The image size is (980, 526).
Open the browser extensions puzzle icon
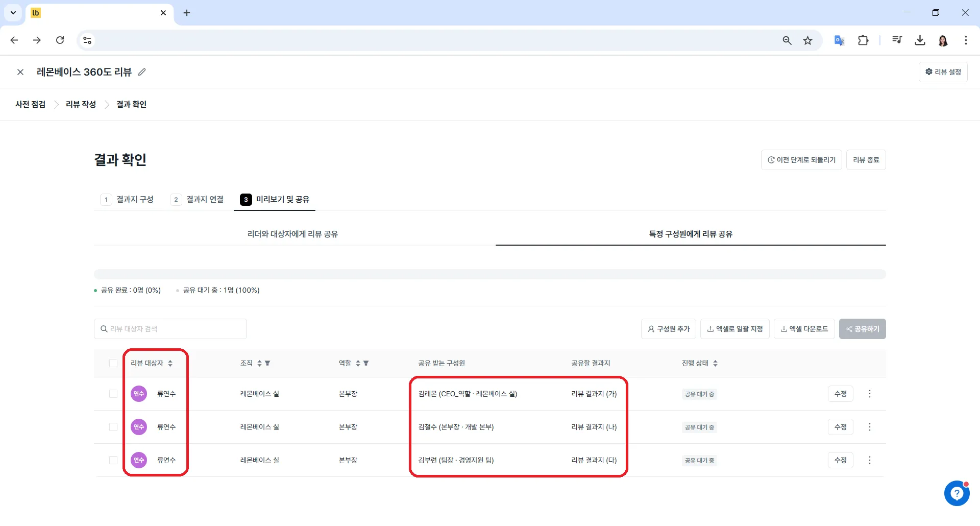pyautogui.click(x=863, y=40)
